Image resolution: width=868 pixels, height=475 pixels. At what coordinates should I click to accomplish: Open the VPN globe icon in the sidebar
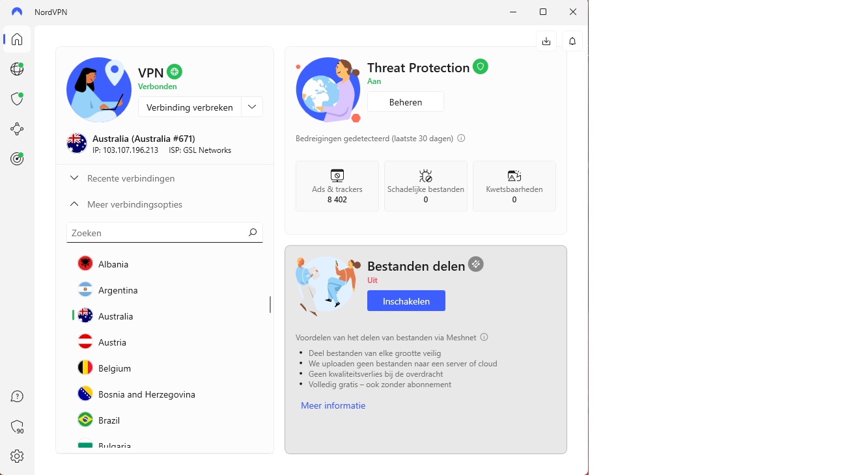(17, 69)
